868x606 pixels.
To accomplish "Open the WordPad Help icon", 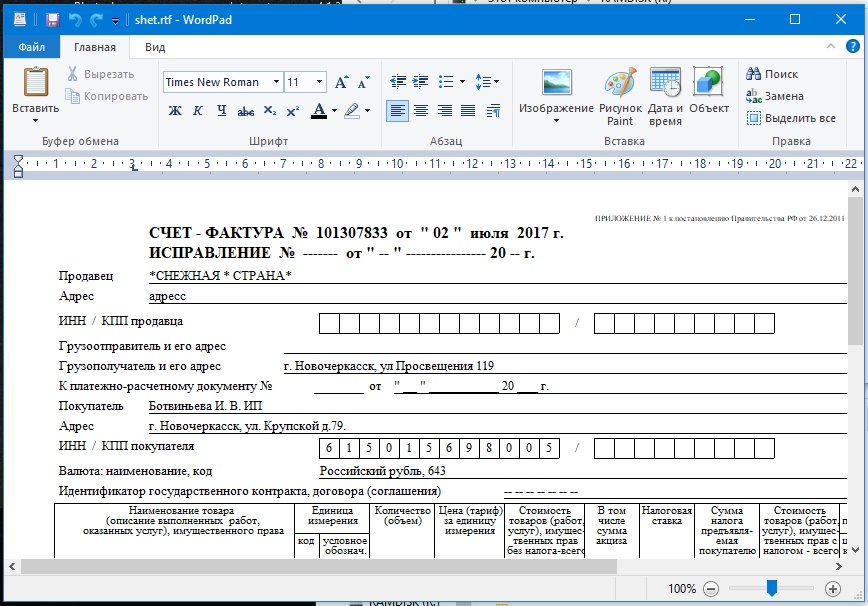I will tap(853, 47).
